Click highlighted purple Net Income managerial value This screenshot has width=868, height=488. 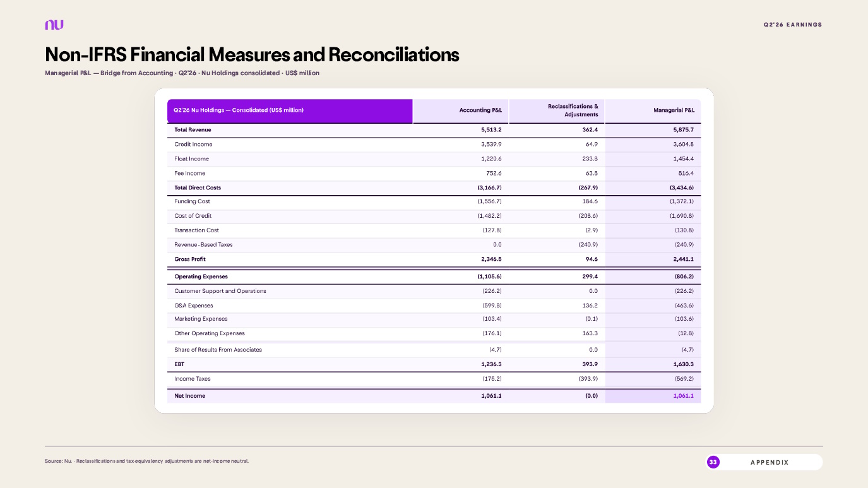click(x=683, y=396)
